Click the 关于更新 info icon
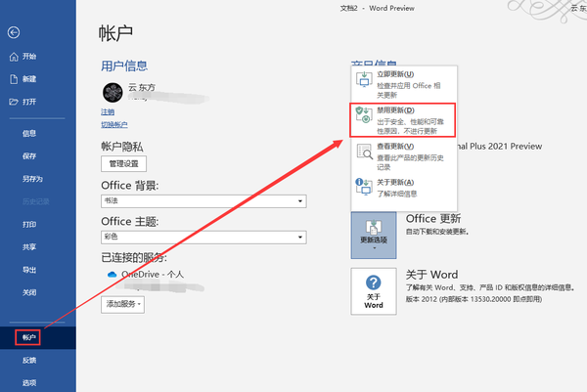Viewport: 587px width, 392px height. click(x=364, y=187)
